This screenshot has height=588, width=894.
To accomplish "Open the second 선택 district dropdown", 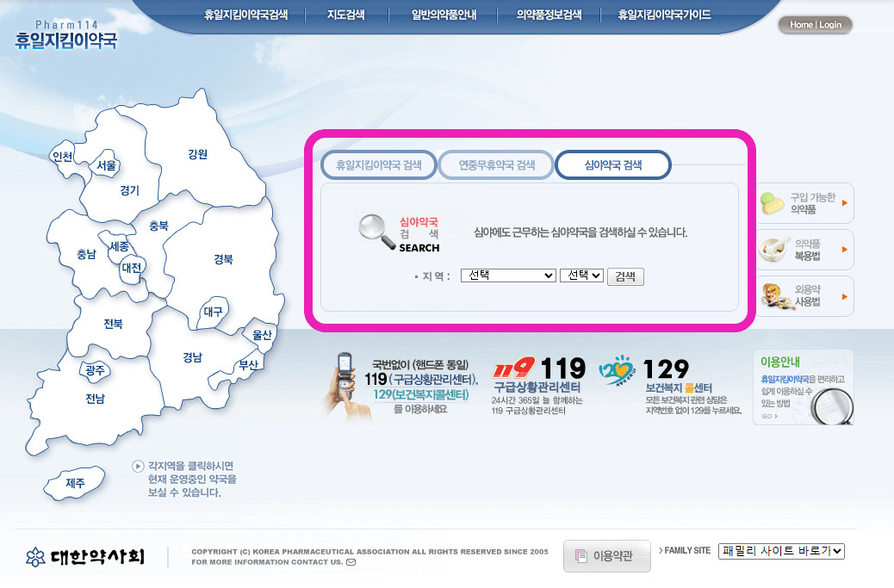I will [x=581, y=275].
